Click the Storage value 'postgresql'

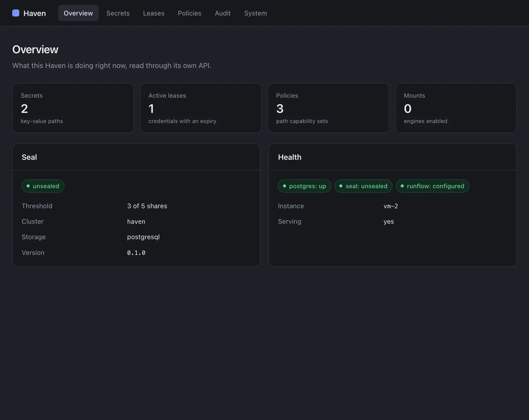point(143,237)
